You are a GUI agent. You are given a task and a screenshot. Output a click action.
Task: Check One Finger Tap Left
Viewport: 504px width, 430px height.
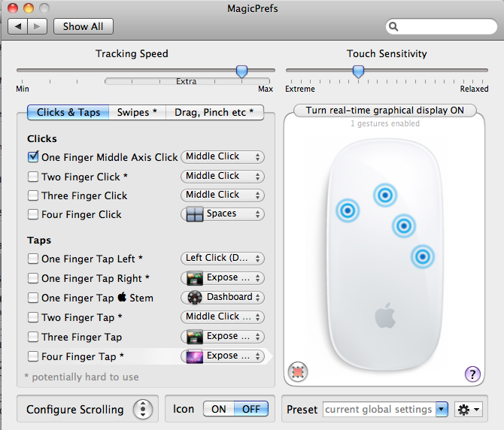click(x=33, y=259)
